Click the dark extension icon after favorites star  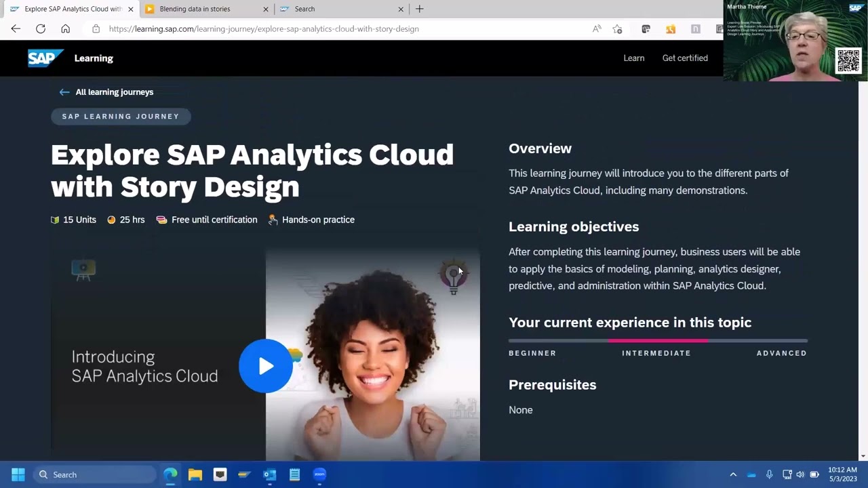tap(646, 28)
